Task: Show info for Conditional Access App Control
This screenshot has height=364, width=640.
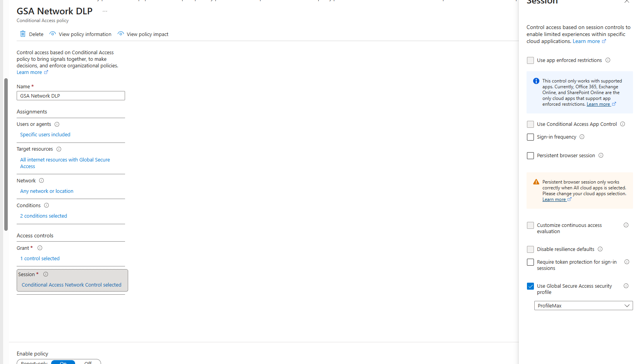Action: pos(623,124)
